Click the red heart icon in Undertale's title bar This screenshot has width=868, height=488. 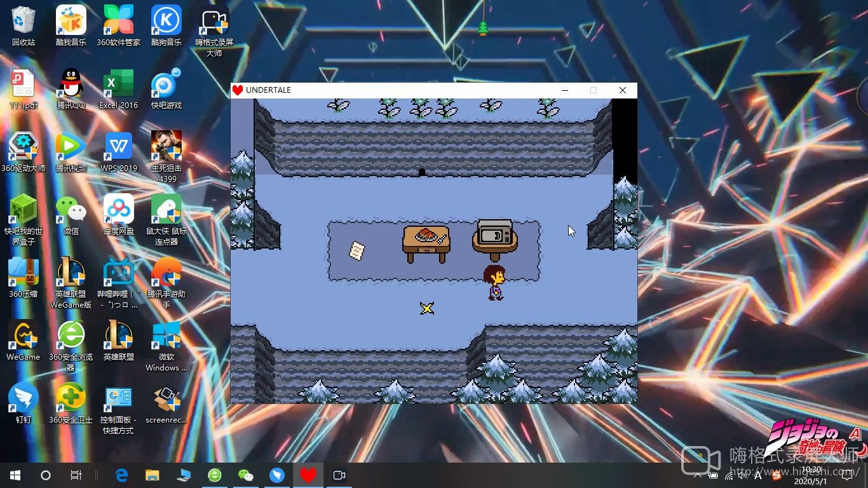click(238, 90)
